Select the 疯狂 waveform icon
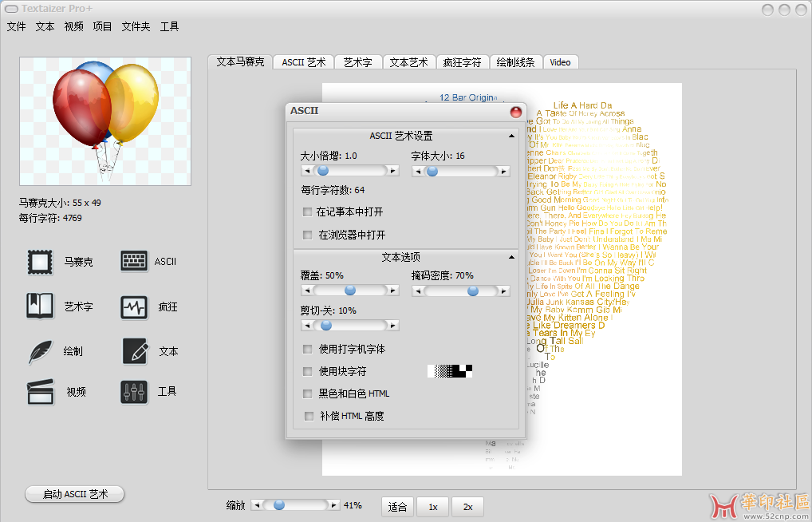 pos(134,306)
